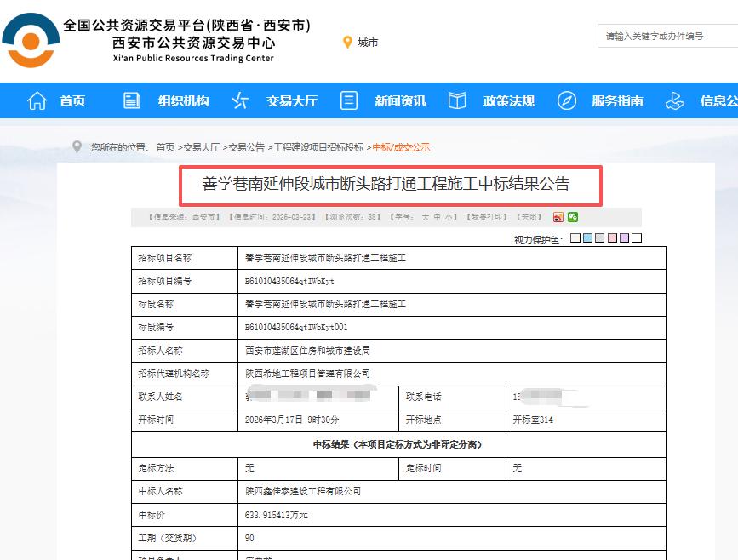Screen dimensions: 738x560
Task: Click the 交易大厅 lightning icon
Action: 241,100
